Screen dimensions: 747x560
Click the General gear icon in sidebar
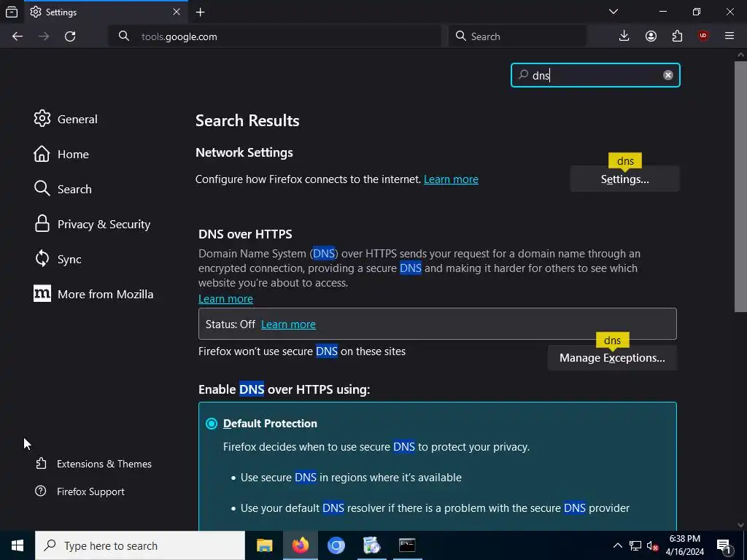point(42,119)
